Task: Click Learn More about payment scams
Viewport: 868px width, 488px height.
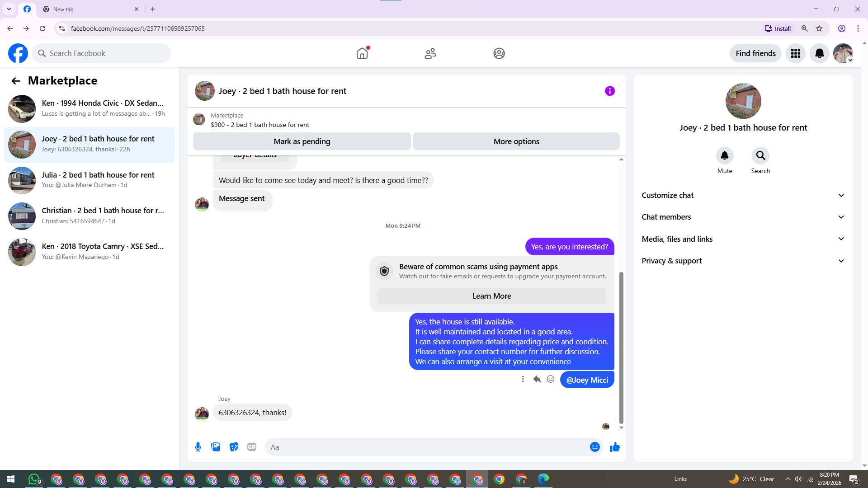Action: click(491, 296)
